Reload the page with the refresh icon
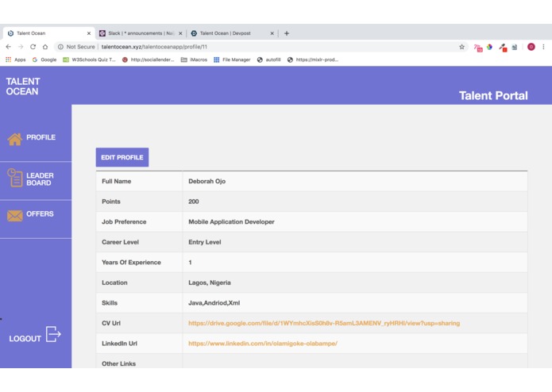 pyautogui.click(x=33, y=47)
